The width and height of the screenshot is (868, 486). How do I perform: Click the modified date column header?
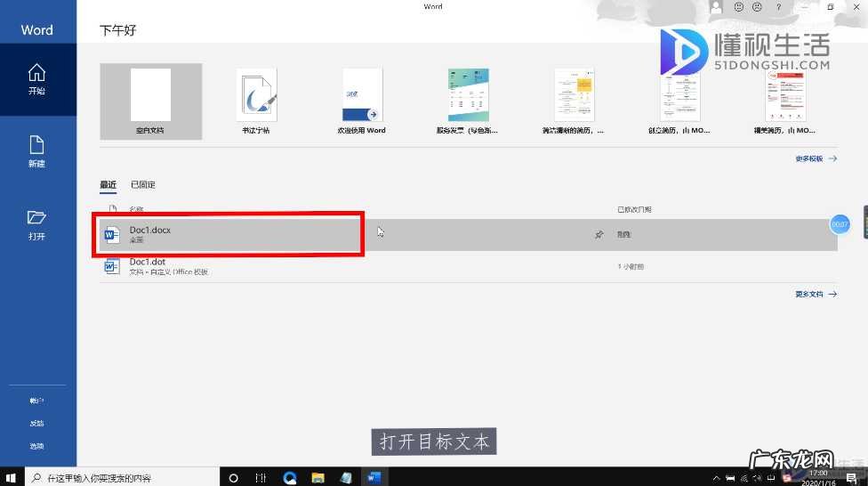click(634, 209)
